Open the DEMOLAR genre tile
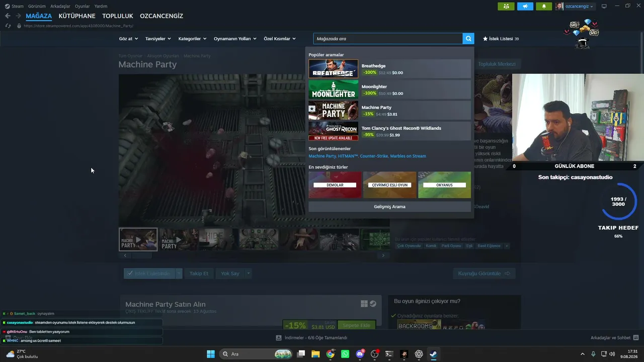The height and width of the screenshot is (362, 644). point(335,185)
